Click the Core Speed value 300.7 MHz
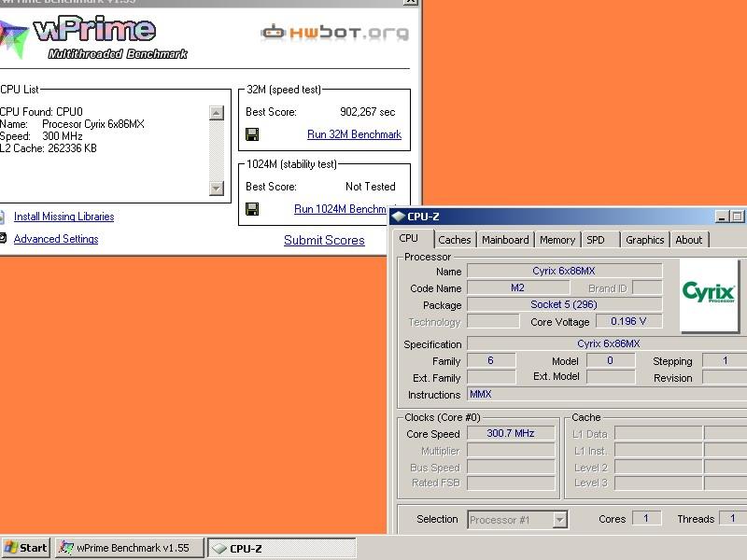The width and height of the screenshot is (747, 560). (511, 433)
